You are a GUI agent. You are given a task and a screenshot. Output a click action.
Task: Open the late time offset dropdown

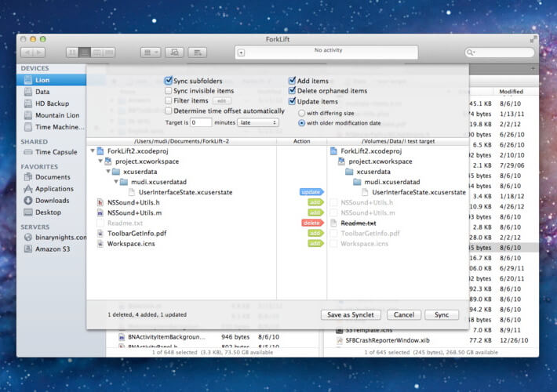click(x=258, y=122)
